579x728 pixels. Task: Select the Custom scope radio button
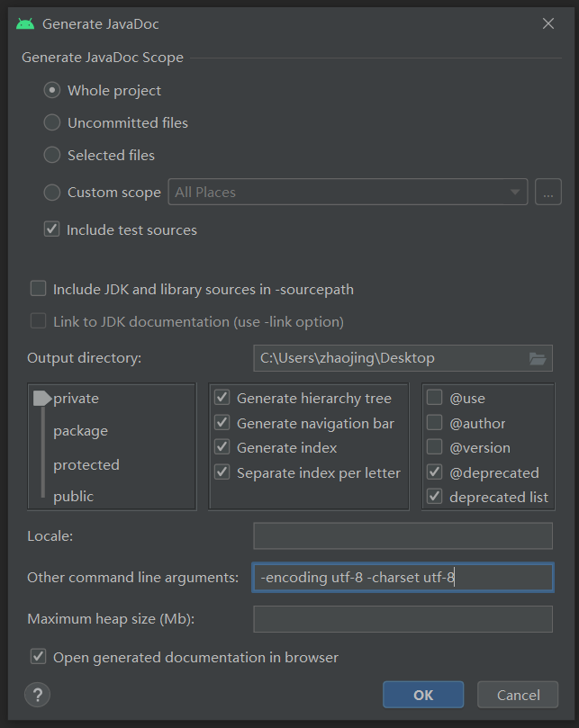52,193
